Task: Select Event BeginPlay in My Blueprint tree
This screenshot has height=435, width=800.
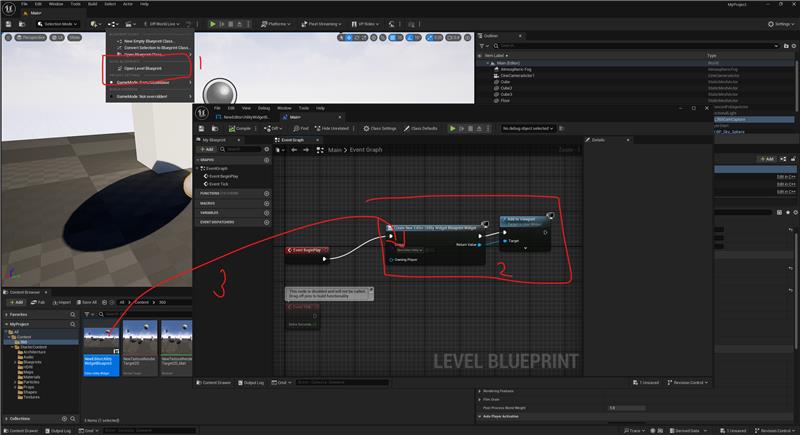Action: [221, 176]
